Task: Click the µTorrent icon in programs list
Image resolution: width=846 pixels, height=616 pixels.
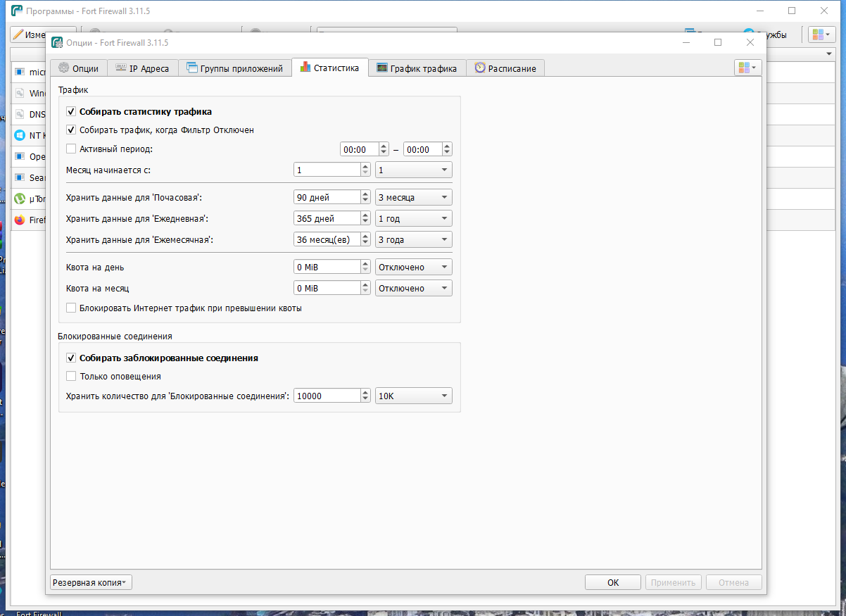Action: coord(20,199)
